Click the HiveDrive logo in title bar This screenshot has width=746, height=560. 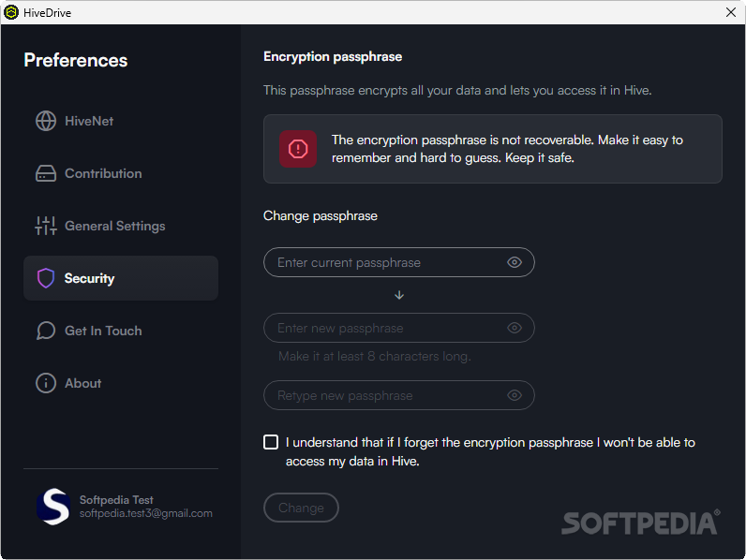coord(11,12)
